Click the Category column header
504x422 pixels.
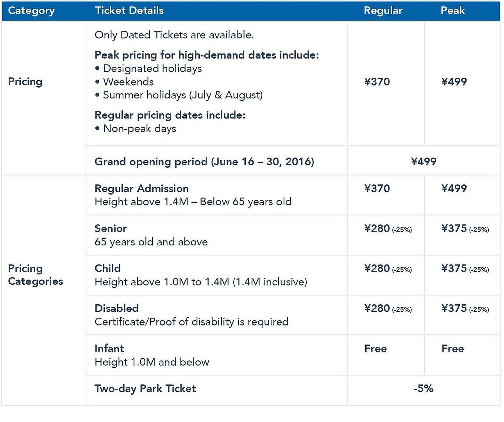click(x=31, y=11)
